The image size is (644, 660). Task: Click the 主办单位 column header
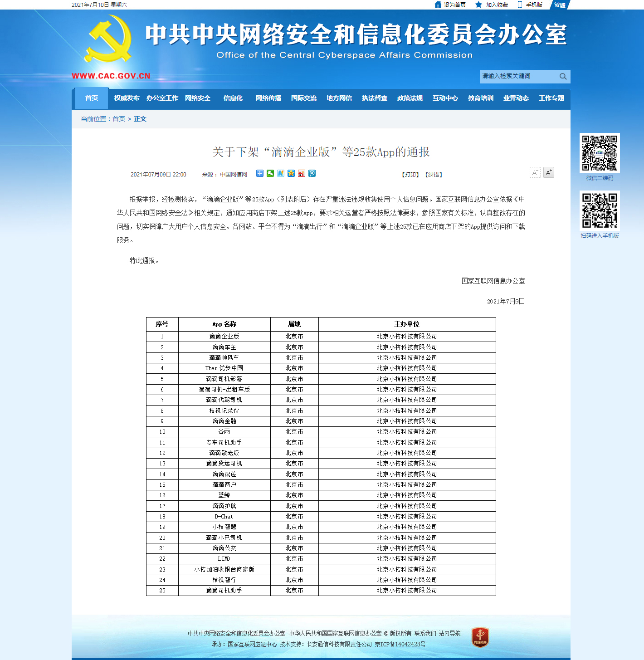[x=407, y=324]
